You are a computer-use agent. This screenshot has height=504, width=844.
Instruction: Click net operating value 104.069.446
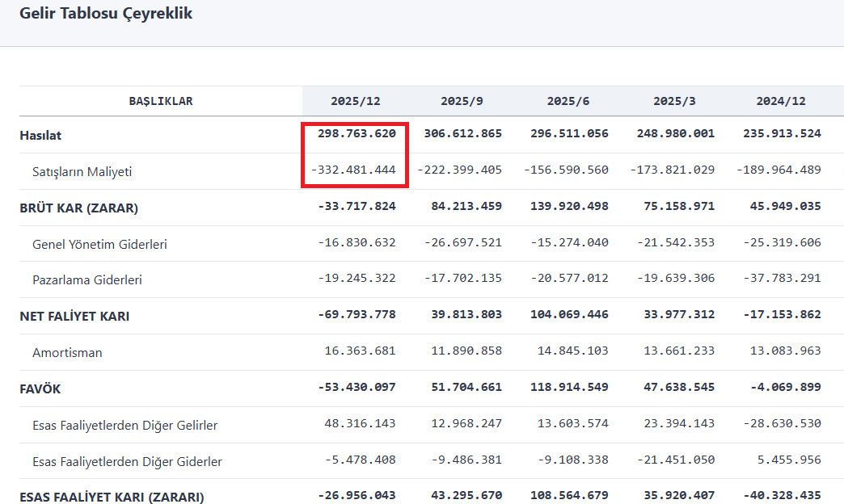tap(569, 314)
